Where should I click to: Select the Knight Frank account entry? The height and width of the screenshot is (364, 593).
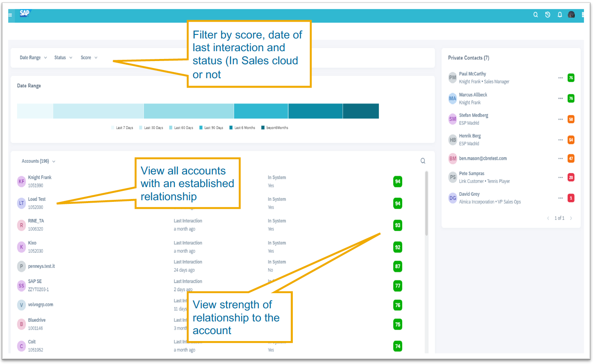40,181
